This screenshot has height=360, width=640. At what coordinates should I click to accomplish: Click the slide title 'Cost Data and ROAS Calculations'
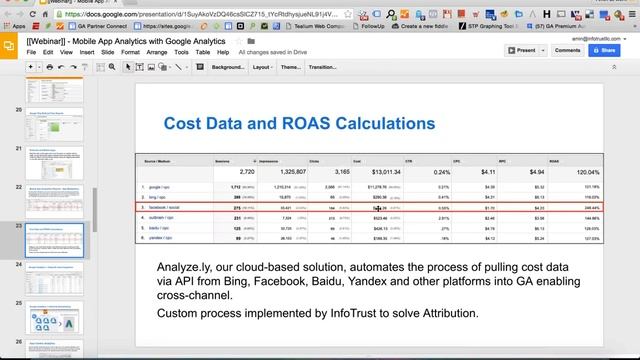299,123
